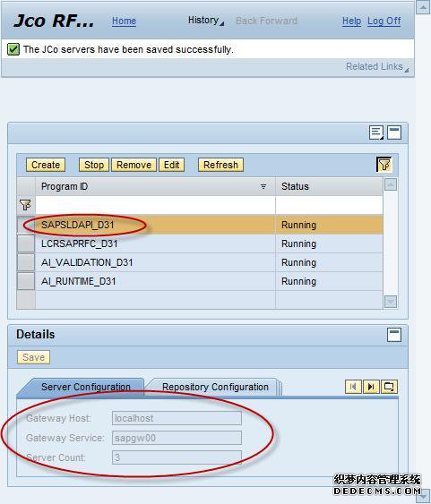Collapse the Details panel
The height and width of the screenshot is (504, 431).
tap(394, 335)
